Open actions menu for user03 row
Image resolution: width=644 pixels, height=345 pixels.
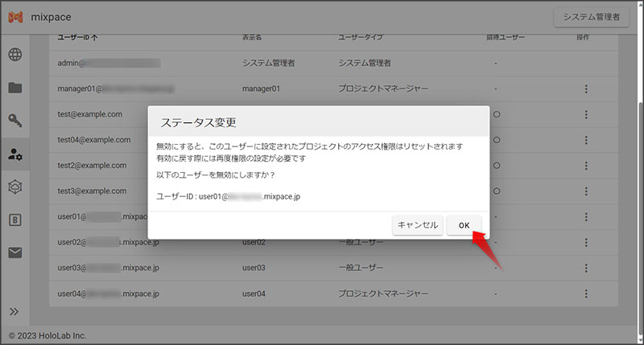586,267
